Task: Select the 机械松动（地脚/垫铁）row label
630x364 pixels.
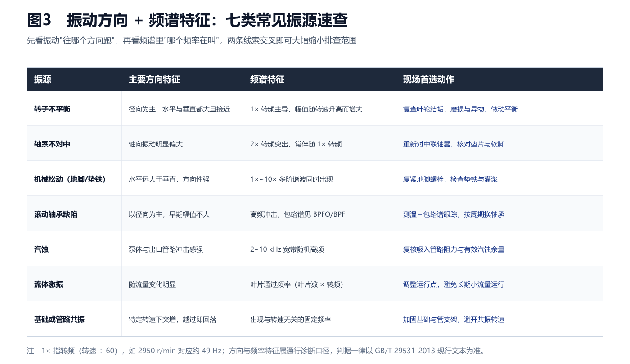Action: coord(71,179)
